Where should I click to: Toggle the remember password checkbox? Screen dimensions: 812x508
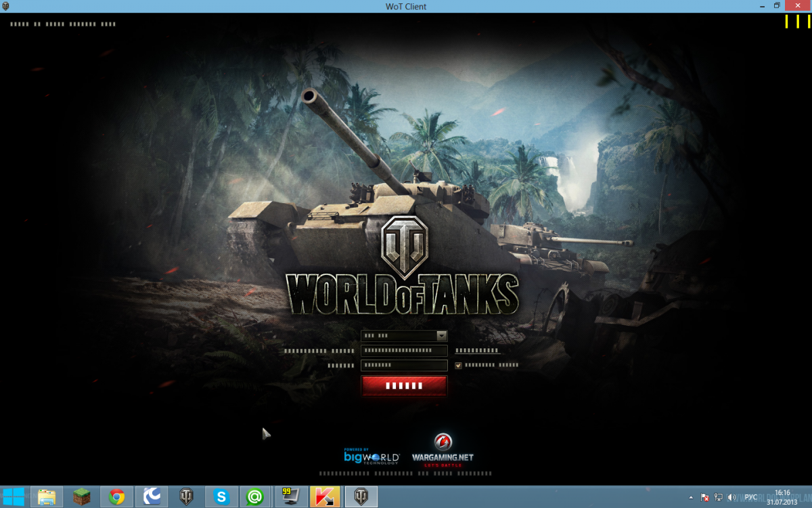(x=459, y=365)
